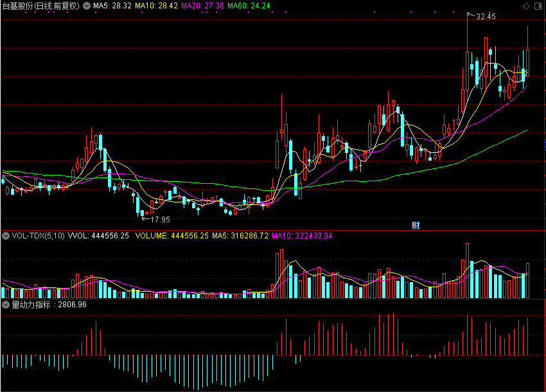This screenshot has height=392, width=546.
Task: Select the MA5: 28.32 label
Action: [x=112, y=6]
